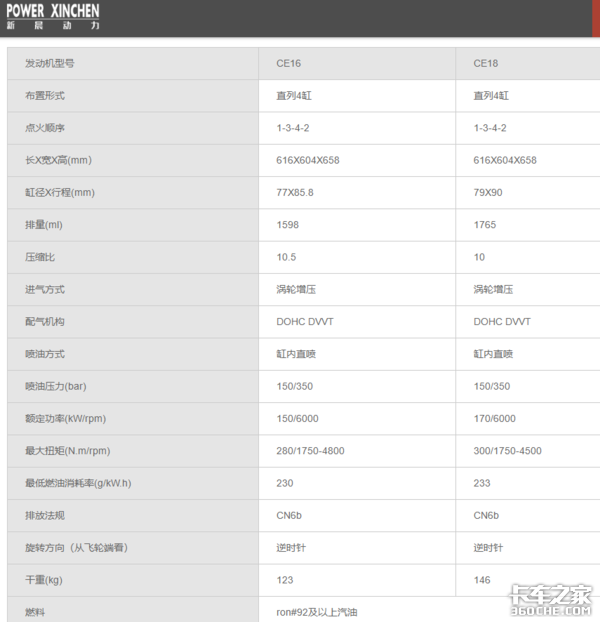This screenshot has width=600, height=622.
Task: Select the ron#92及以上汽油 fuel value
Action: [316, 611]
